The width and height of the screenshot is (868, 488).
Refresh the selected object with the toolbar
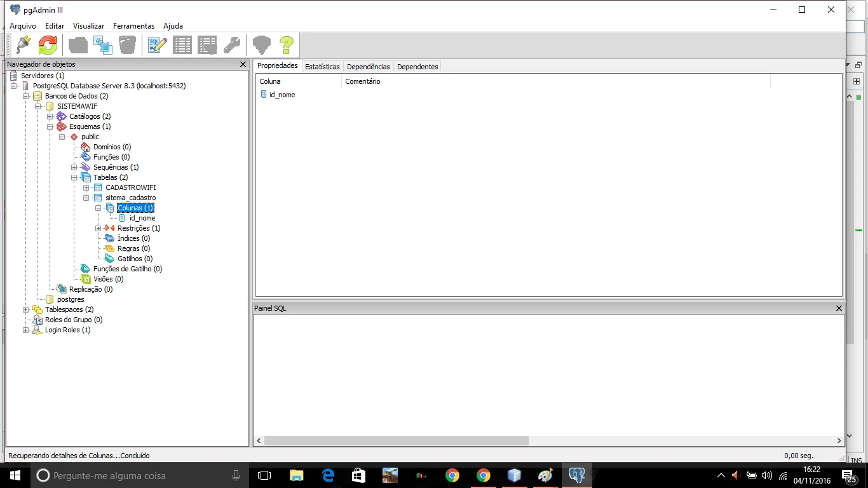tap(48, 44)
